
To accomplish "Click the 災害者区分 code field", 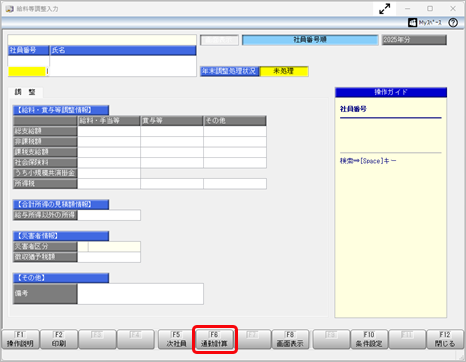I will pyautogui.click(x=83, y=247).
